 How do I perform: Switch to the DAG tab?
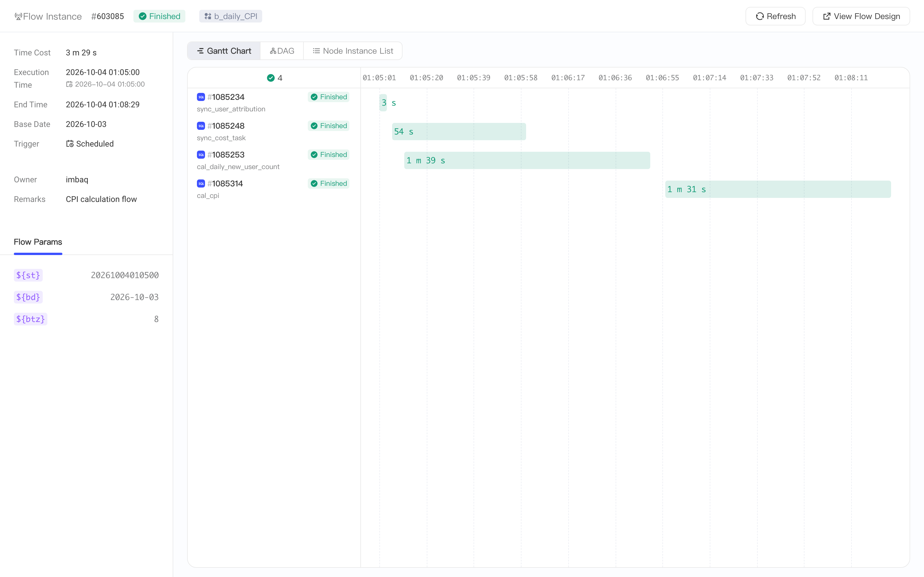point(282,51)
